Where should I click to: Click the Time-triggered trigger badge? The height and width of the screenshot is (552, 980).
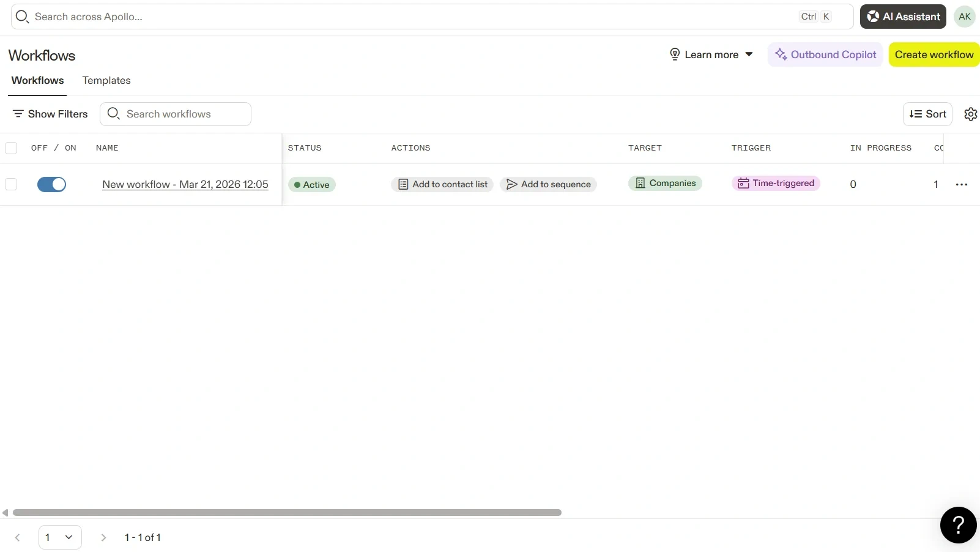[x=776, y=183]
